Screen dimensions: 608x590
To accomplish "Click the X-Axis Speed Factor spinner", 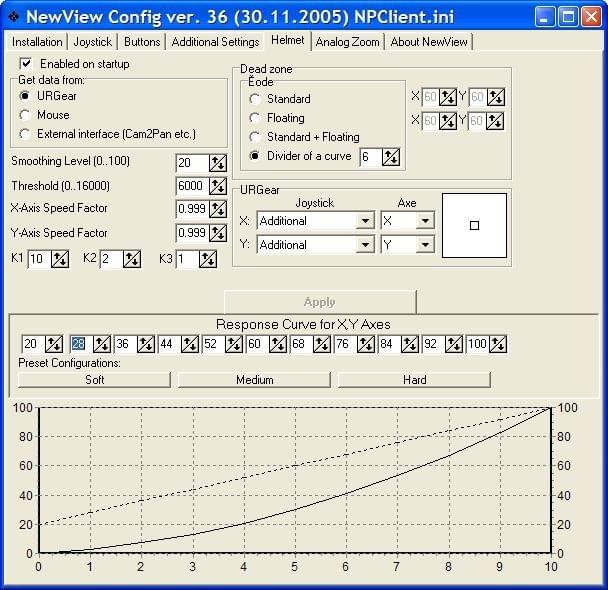I will pos(217,209).
